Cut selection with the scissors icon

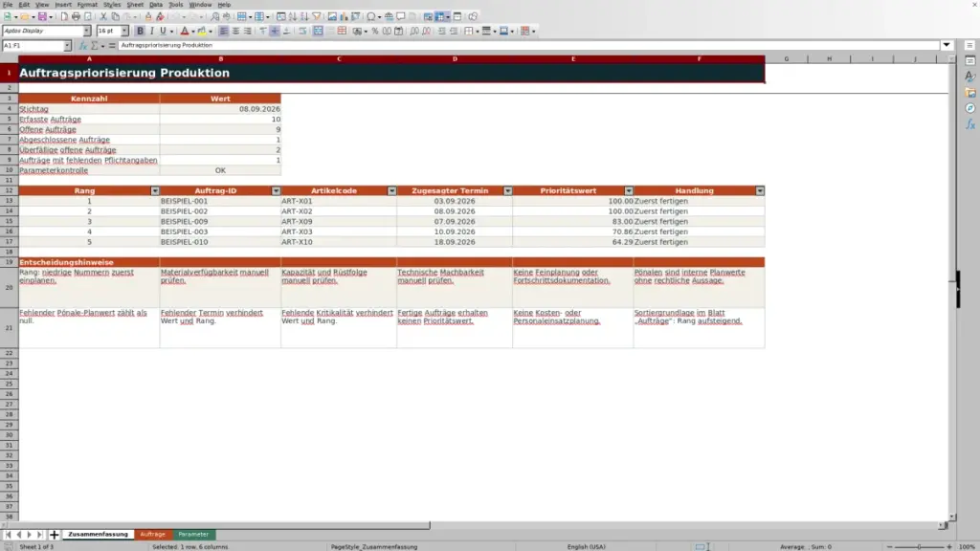pyautogui.click(x=103, y=17)
